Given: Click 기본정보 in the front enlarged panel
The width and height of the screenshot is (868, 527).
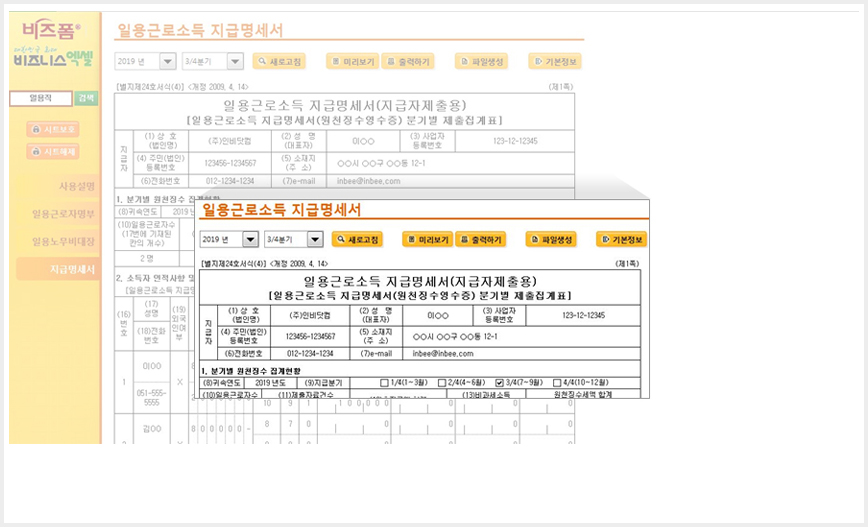Looking at the screenshot, I should tap(622, 239).
